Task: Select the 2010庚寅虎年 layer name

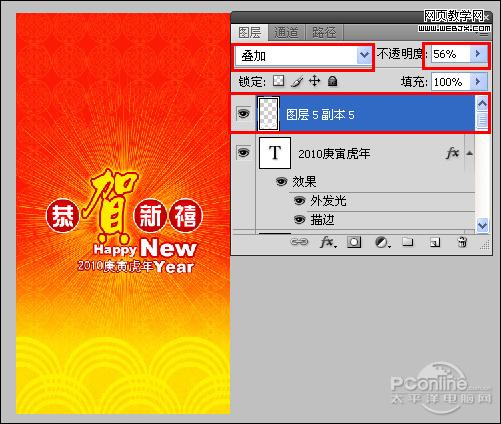Action: point(334,154)
